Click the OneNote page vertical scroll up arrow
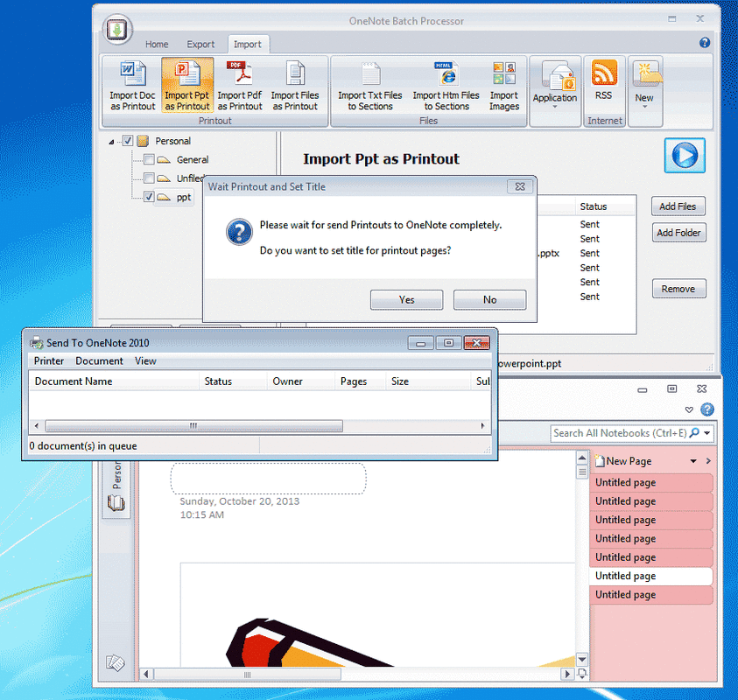 [x=582, y=458]
